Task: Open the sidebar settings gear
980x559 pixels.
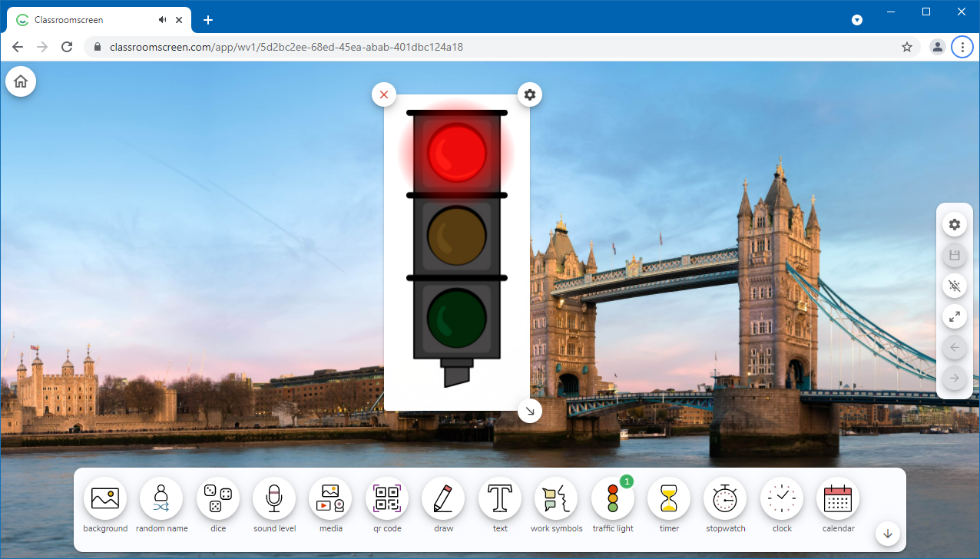Action: 954,223
